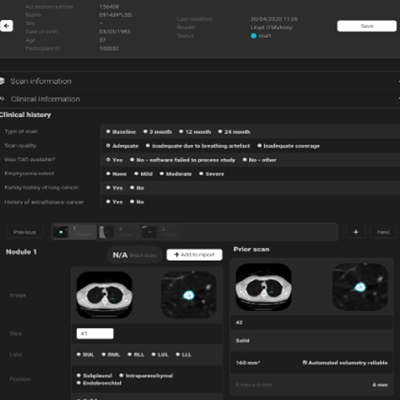Select the RUL lobe option

(85, 355)
